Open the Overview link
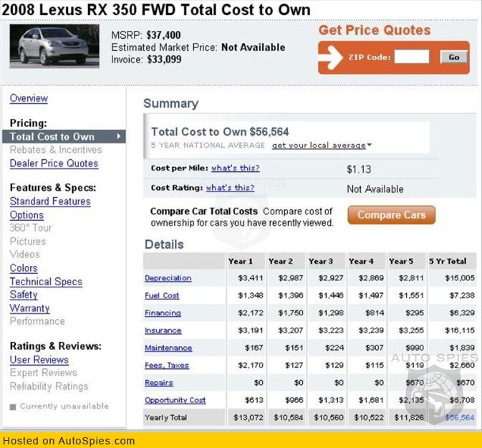The width and height of the screenshot is (482, 448). pyautogui.click(x=29, y=98)
